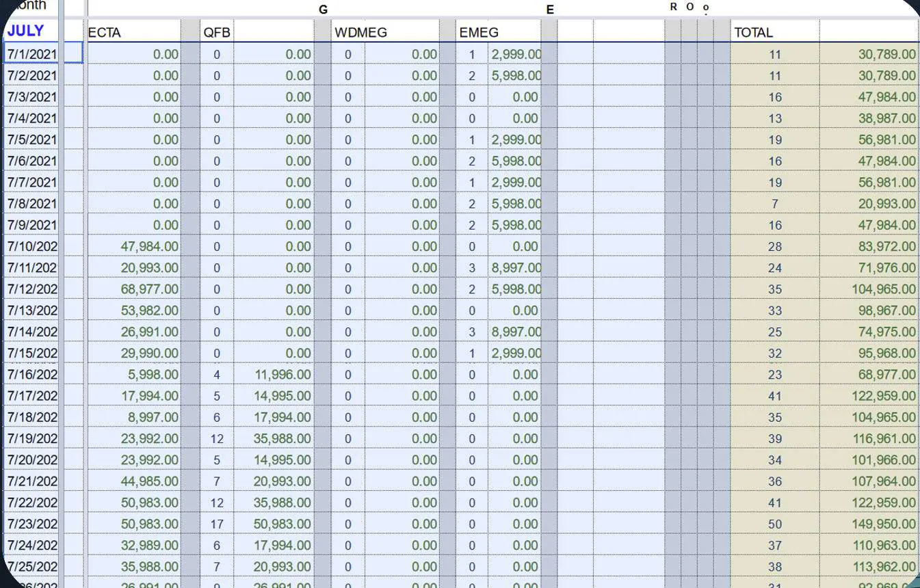Select the TOTAL count 28
The image size is (920, 588).
775,246
